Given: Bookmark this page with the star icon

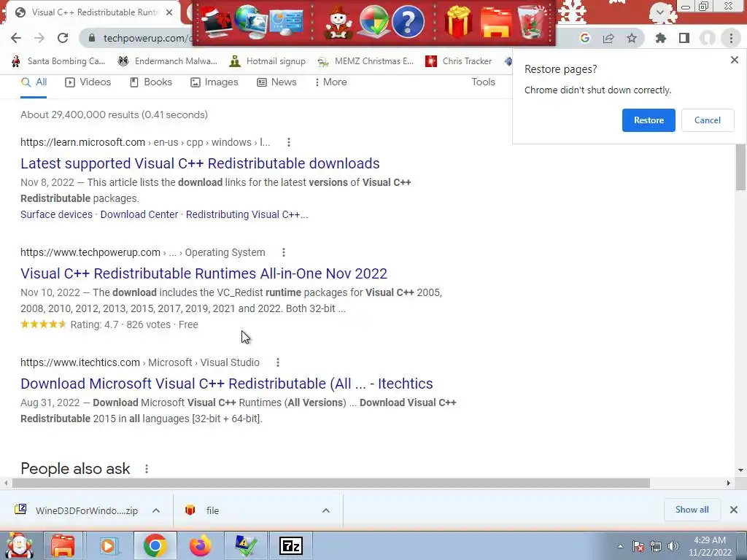Looking at the screenshot, I should point(632,38).
